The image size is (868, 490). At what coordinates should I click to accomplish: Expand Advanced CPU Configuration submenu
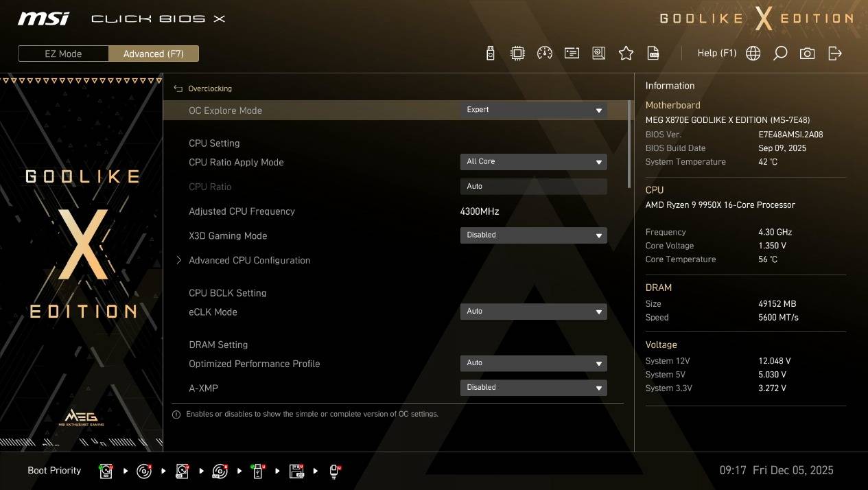click(x=249, y=261)
